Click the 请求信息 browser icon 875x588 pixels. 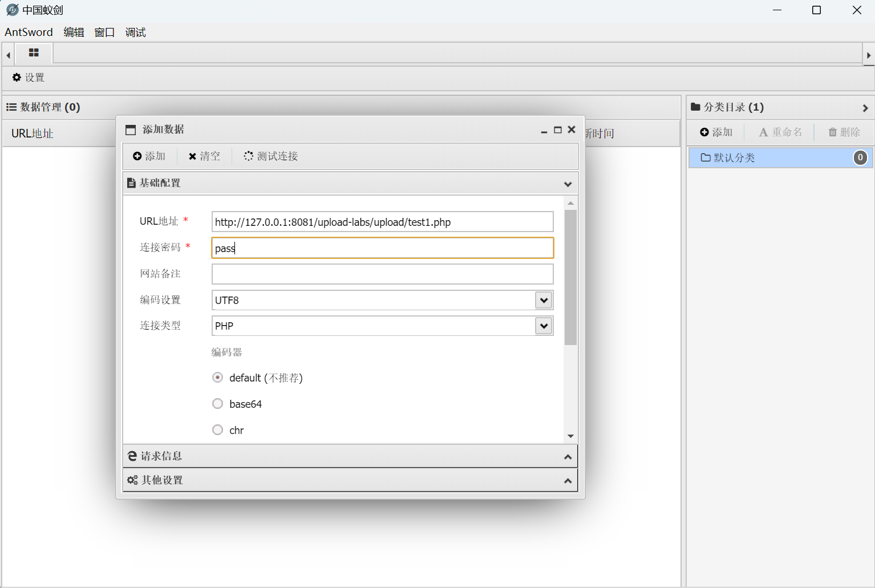(132, 456)
